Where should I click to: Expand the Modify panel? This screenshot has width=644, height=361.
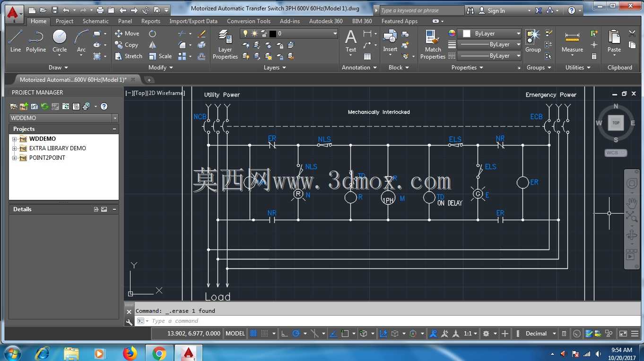tap(161, 68)
